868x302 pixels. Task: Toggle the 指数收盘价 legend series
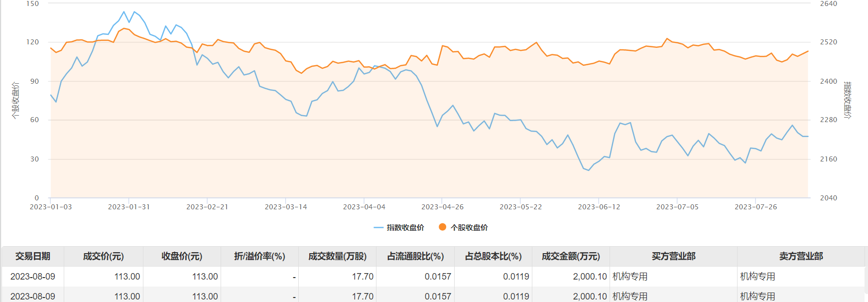coord(399,227)
